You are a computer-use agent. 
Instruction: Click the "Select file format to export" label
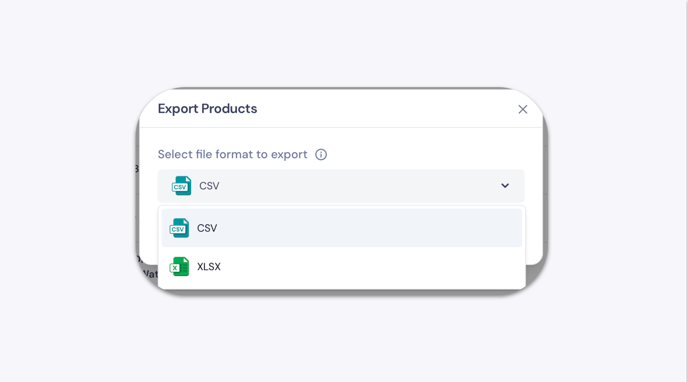point(233,154)
